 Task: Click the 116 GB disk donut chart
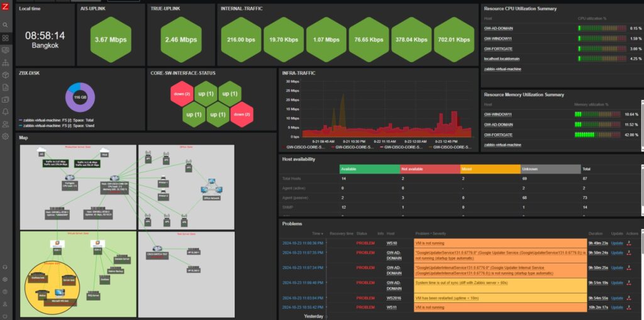[80, 97]
